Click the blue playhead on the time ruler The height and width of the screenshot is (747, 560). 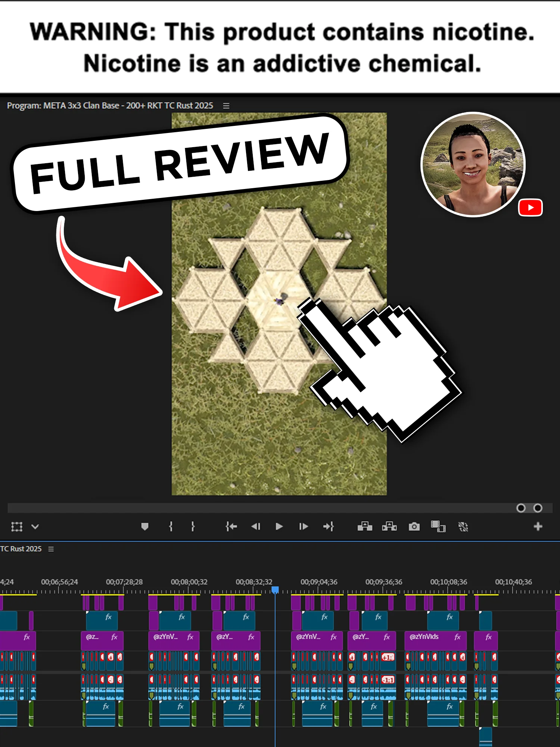(x=275, y=590)
